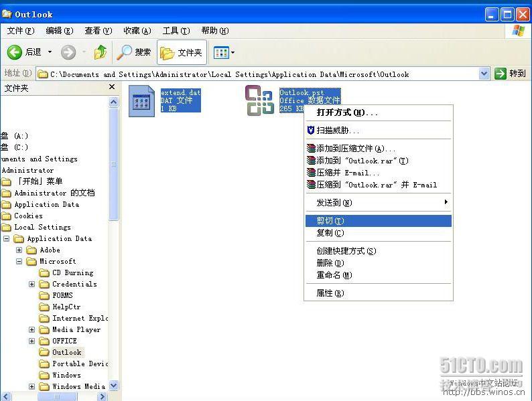Screen dimensions: 532x401
Task: Click the Back navigation arrow icon
Action: [15, 52]
